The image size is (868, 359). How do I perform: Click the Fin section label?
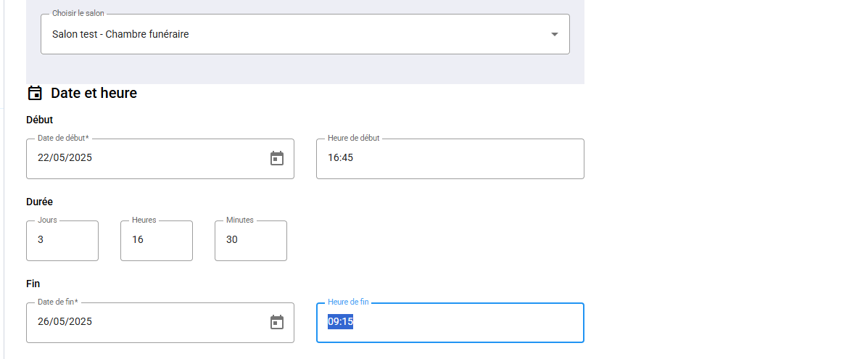coord(33,284)
